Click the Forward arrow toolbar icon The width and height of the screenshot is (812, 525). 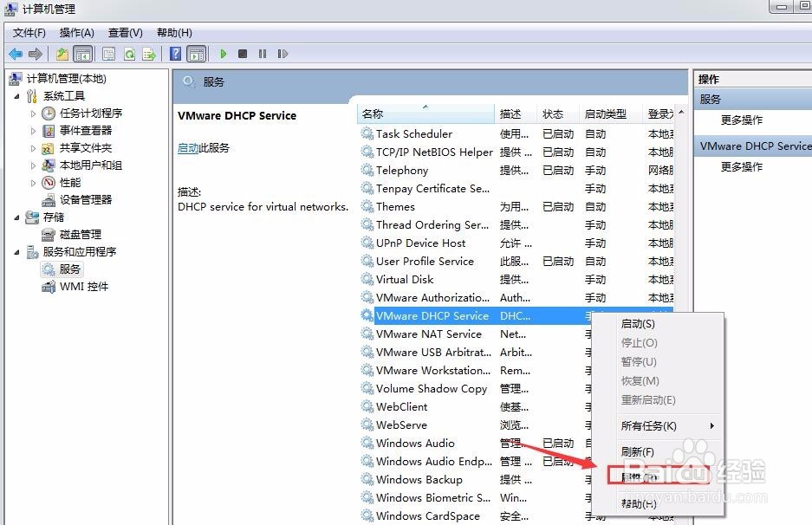[36, 54]
